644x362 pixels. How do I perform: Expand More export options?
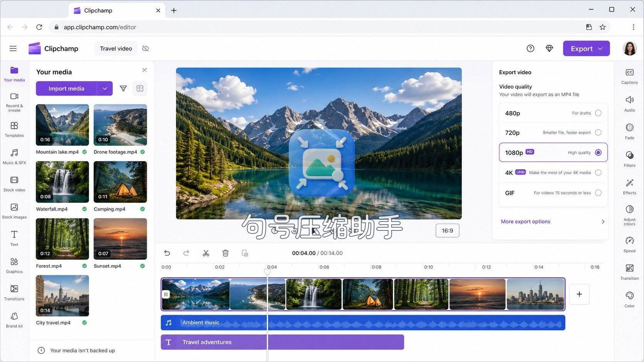[553, 222]
